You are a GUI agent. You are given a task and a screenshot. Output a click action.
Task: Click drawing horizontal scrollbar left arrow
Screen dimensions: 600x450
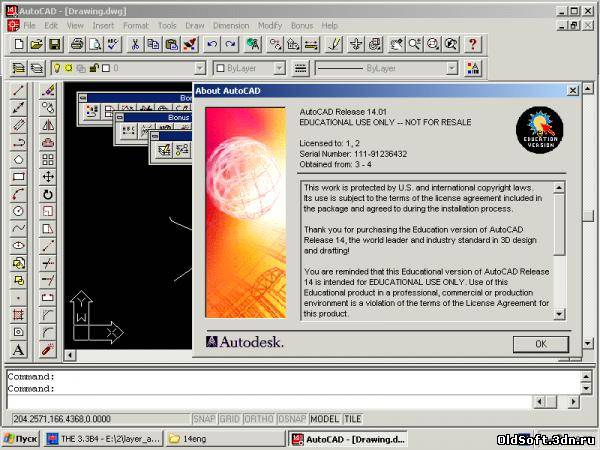pyautogui.click(x=70, y=355)
